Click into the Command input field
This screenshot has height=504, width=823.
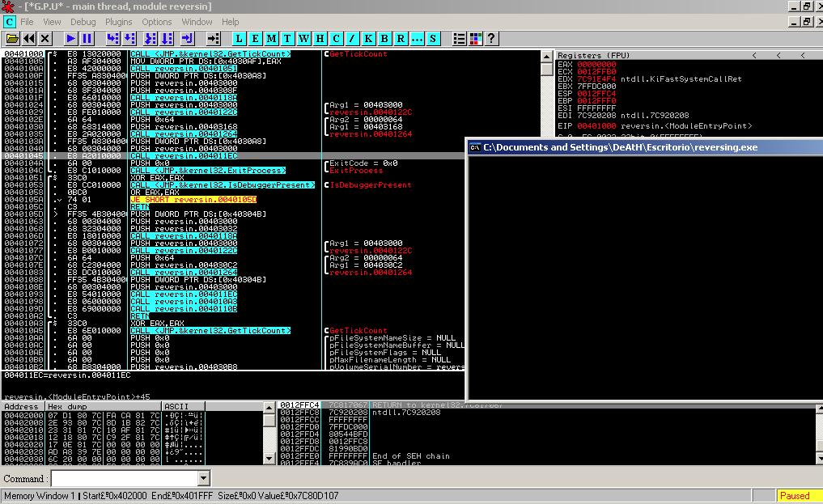[125, 478]
